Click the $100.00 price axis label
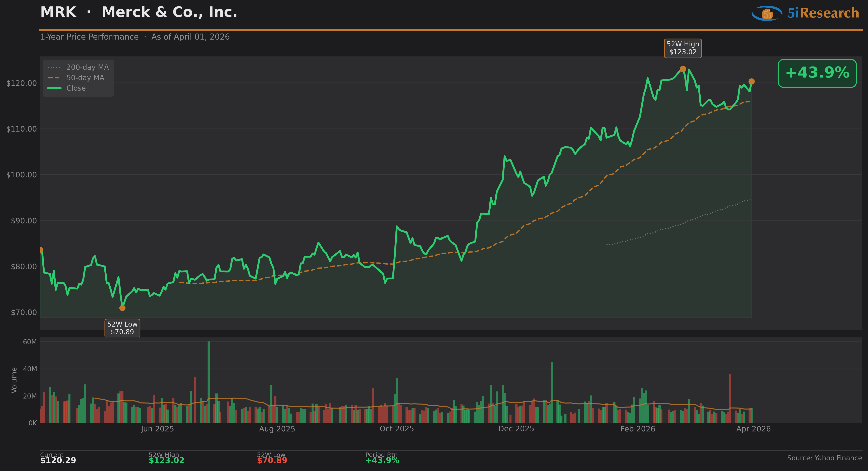 click(21, 175)
